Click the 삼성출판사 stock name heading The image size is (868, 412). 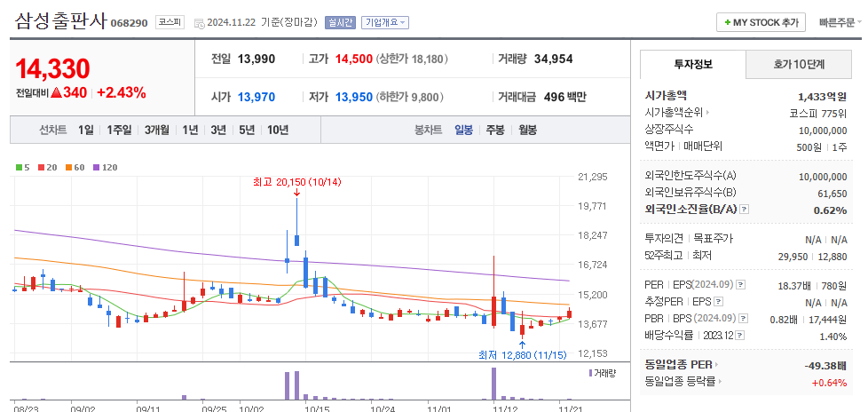[60, 21]
